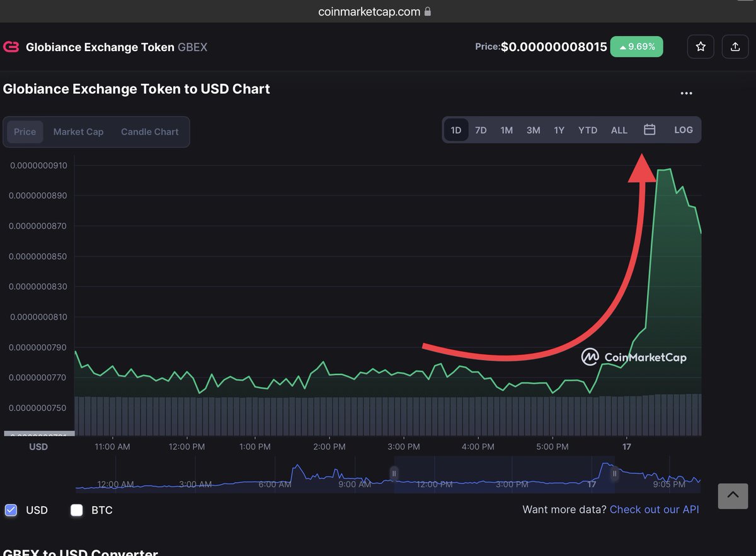This screenshot has width=756, height=556.
Task: Open the calendar date picker icon
Action: (650, 129)
